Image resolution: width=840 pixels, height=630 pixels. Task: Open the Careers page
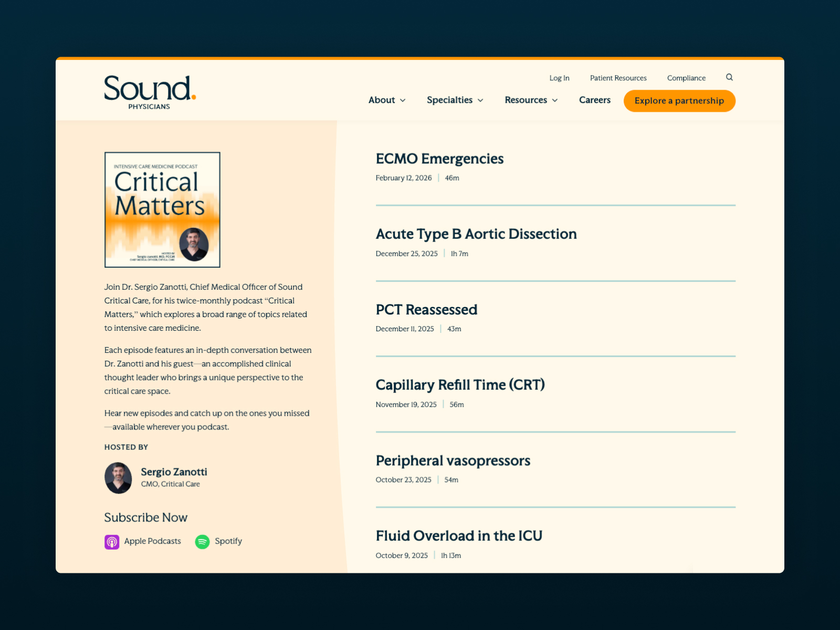click(594, 100)
